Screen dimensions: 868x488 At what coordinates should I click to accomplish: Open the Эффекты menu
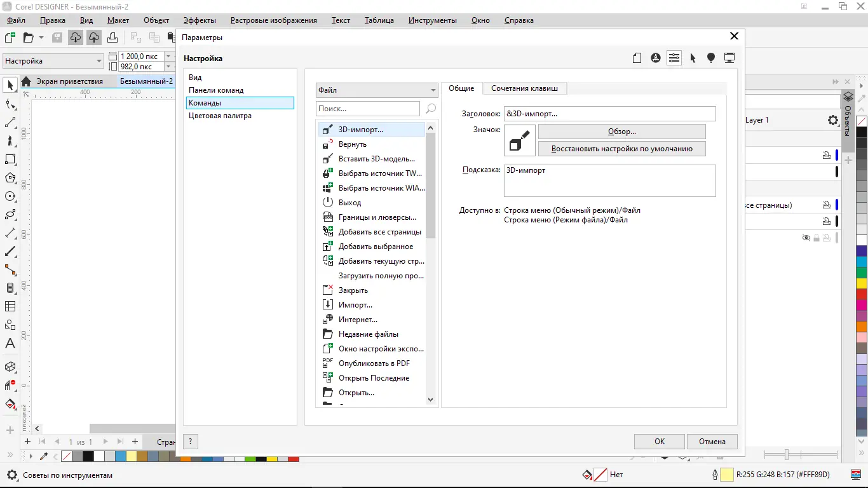[200, 20]
